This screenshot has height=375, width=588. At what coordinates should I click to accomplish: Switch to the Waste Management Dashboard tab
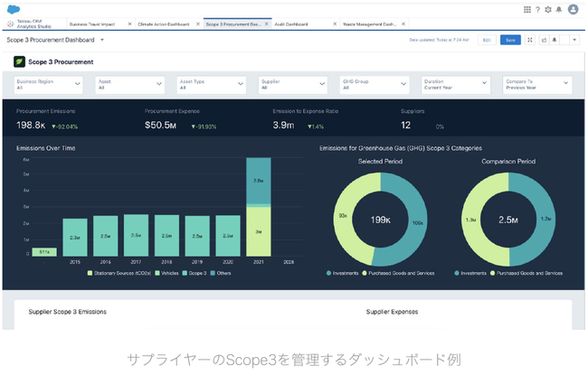click(369, 24)
